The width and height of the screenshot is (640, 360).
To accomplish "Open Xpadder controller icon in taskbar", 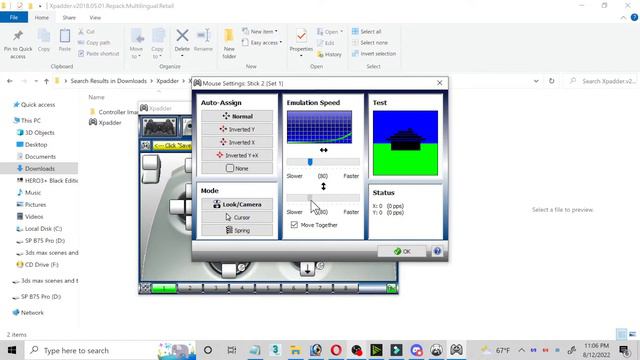I will pyautogui.click(x=456, y=350).
